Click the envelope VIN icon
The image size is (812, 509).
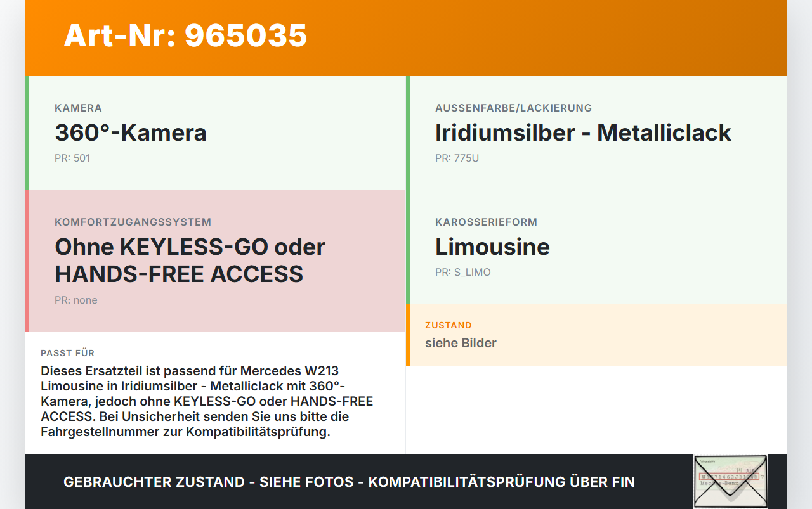(730, 481)
